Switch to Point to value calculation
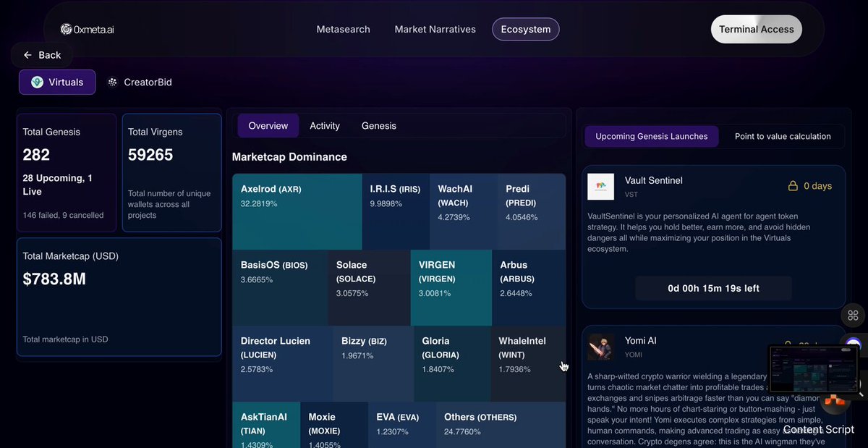Viewport: 868px width, 448px height. click(783, 136)
